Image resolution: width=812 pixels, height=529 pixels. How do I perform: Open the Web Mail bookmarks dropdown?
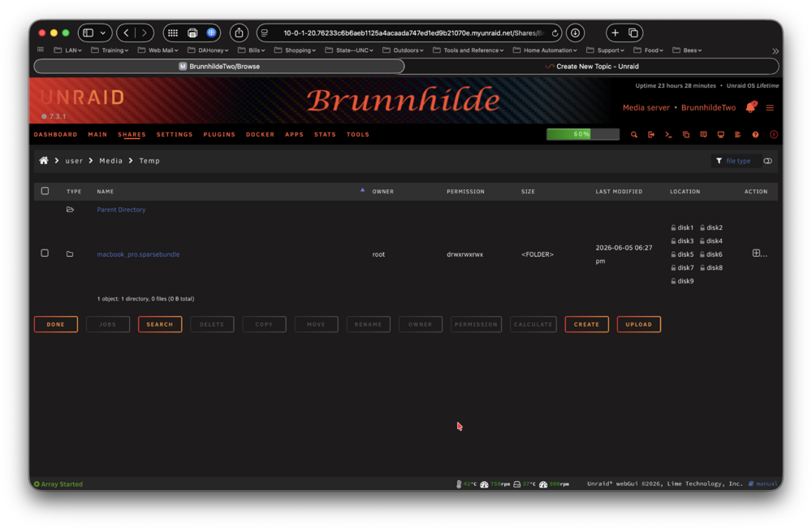[158, 50]
